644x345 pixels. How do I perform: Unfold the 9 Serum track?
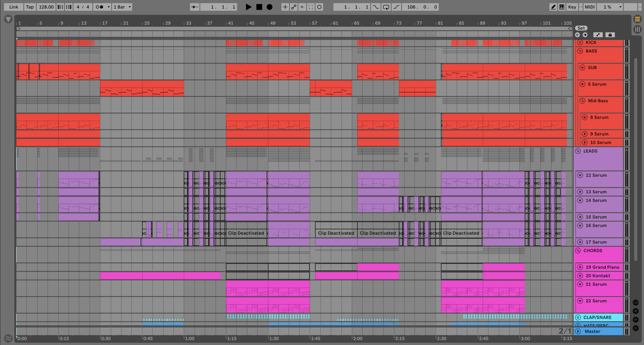pyautogui.click(x=584, y=134)
